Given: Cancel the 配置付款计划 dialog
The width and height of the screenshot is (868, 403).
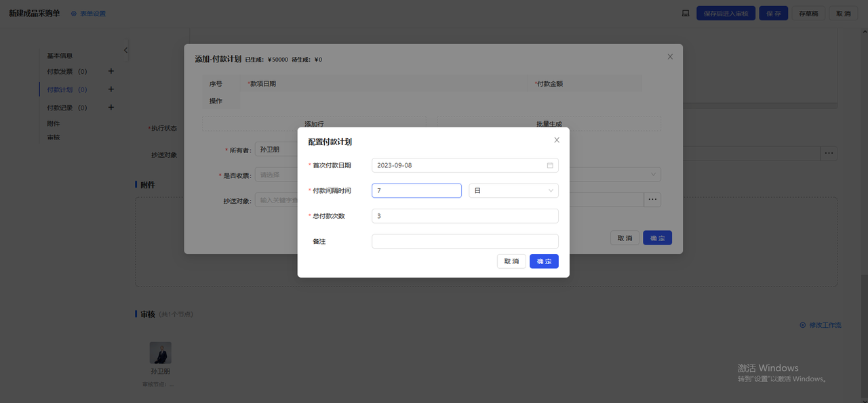Looking at the screenshot, I should pos(511,261).
